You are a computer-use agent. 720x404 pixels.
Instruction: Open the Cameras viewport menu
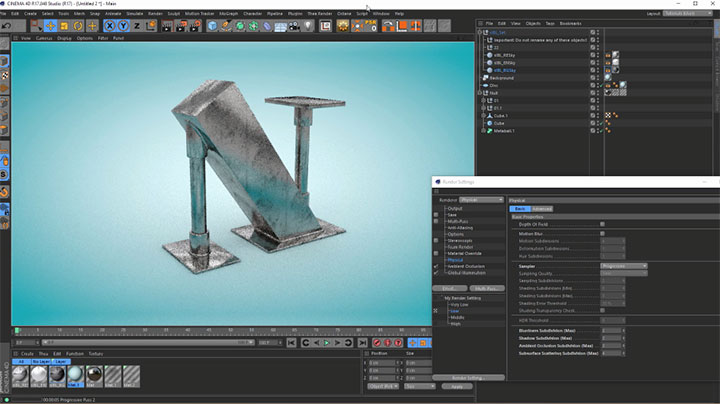click(x=44, y=38)
